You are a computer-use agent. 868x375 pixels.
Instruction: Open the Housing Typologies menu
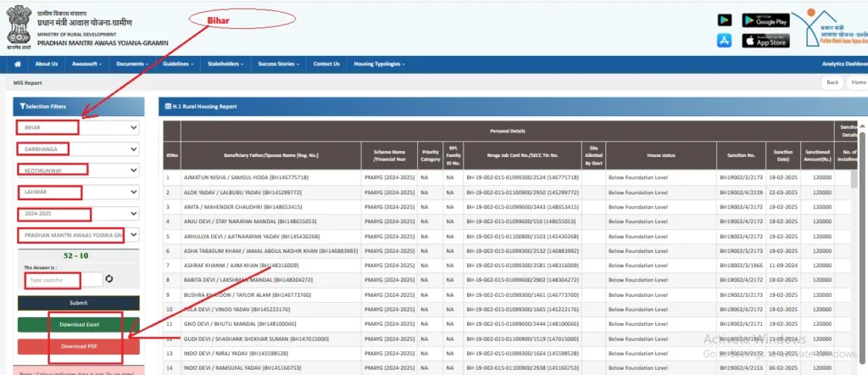point(379,64)
